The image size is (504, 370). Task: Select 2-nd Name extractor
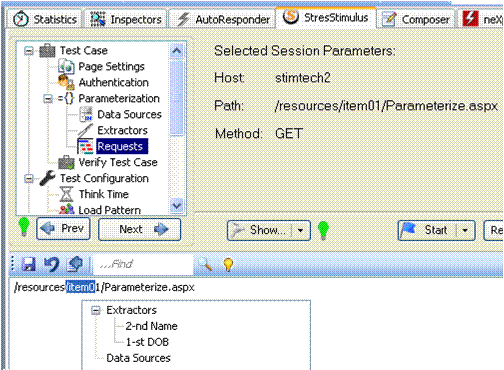tap(151, 326)
